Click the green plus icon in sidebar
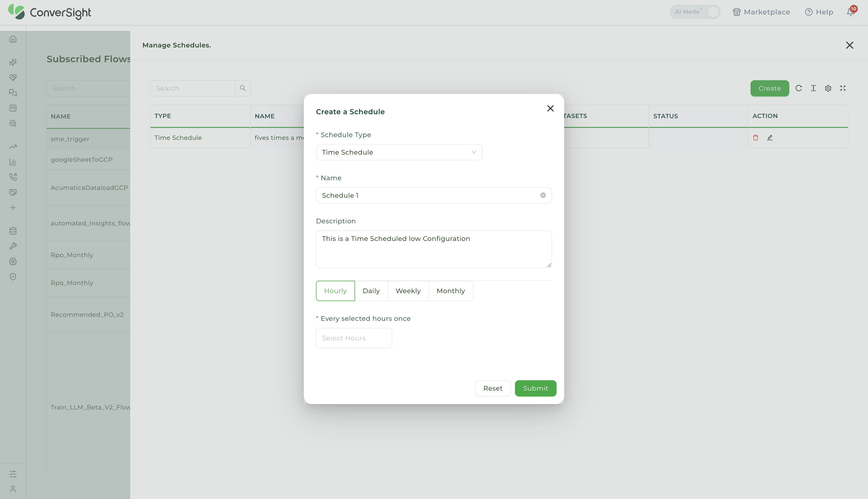 (x=13, y=208)
